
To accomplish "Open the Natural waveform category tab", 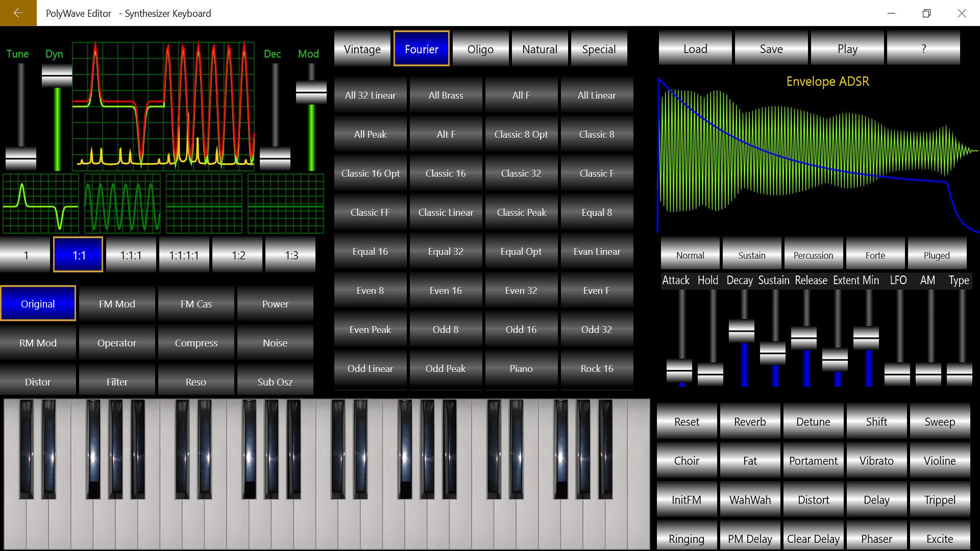I will [540, 49].
